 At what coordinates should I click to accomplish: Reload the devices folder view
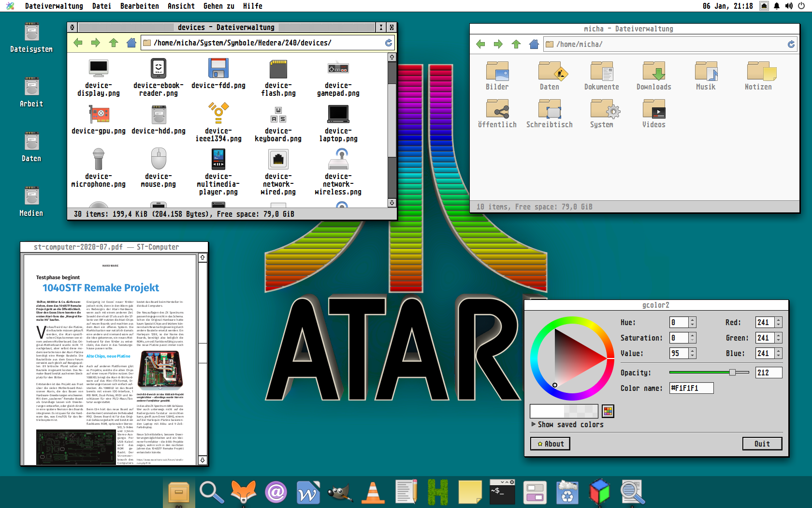(x=388, y=43)
